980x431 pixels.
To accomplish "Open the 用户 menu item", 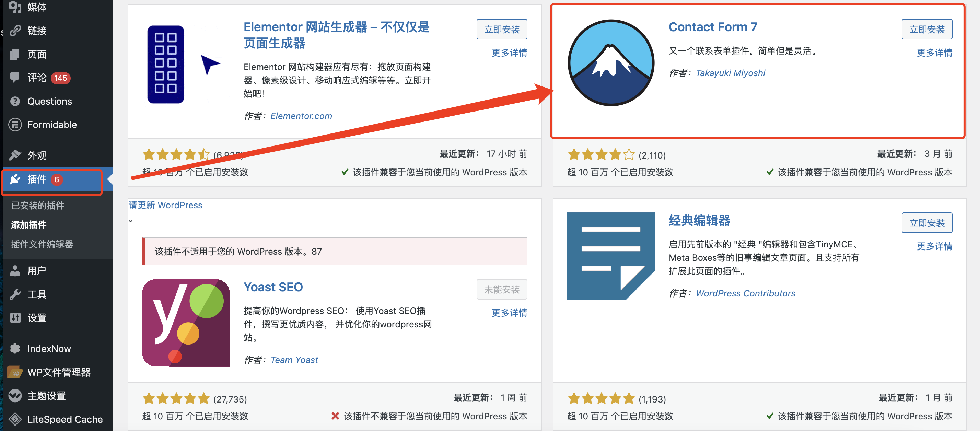I will (x=37, y=271).
